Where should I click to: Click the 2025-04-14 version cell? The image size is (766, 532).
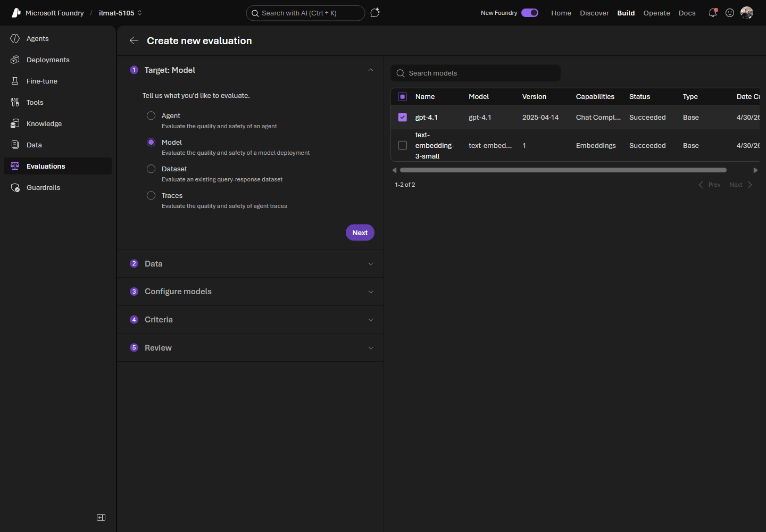pyautogui.click(x=540, y=118)
